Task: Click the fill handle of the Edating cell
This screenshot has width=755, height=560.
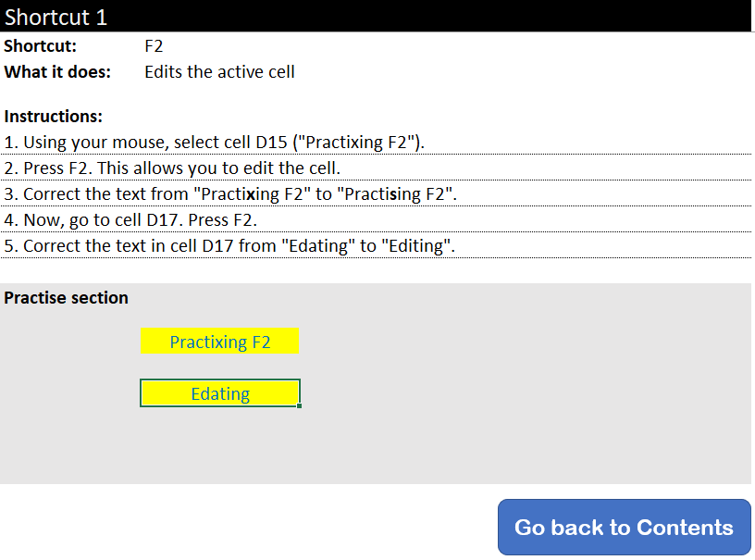Action: click(300, 405)
